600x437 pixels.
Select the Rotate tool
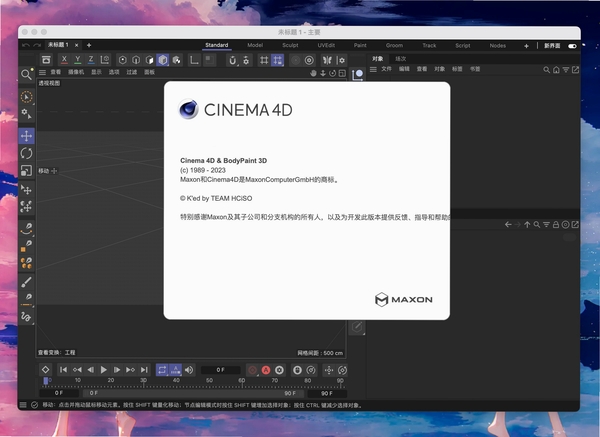click(x=26, y=153)
